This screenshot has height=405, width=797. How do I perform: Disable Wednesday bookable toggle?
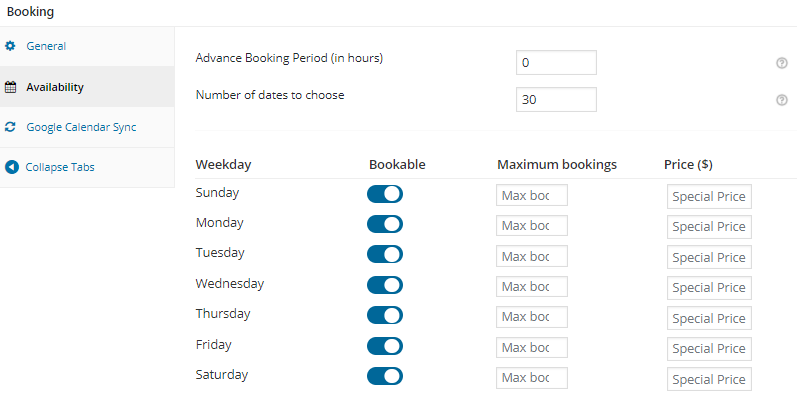coord(385,285)
